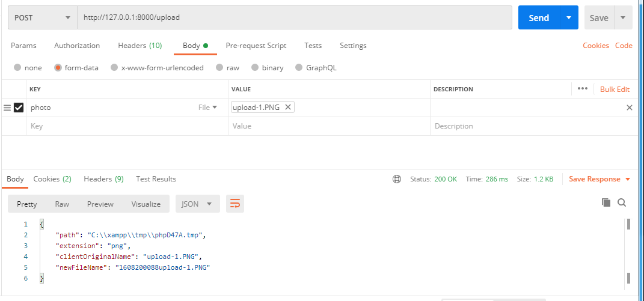Click the Save button
The height and width of the screenshot is (301, 644).
(x=599, y=17)
